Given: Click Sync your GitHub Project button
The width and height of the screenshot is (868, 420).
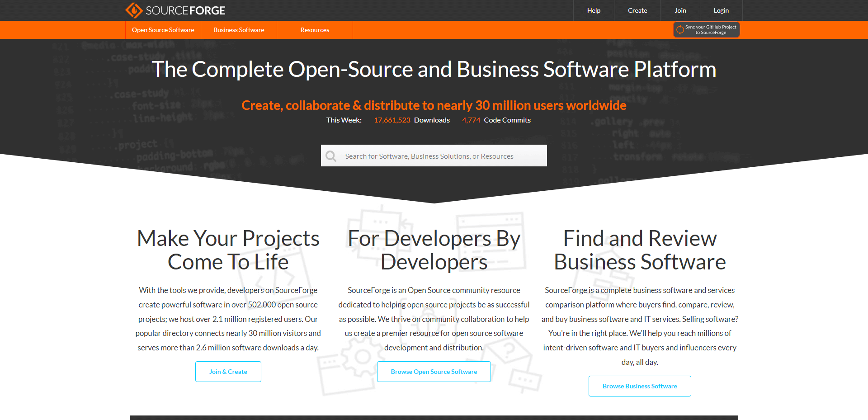Looking at the screenshot, I should 707,30.
